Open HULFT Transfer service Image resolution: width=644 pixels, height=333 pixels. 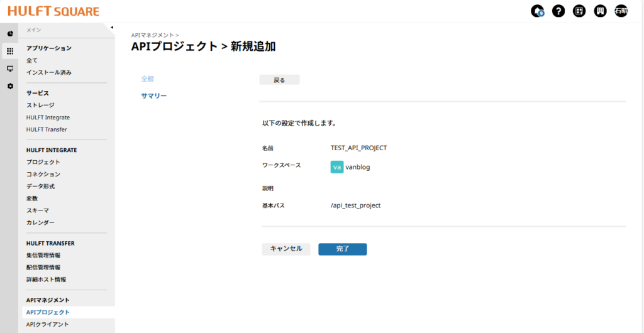47,129
